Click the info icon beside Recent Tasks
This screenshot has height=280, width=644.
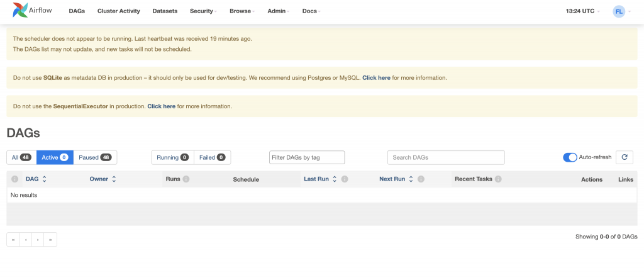click(498, 179)
